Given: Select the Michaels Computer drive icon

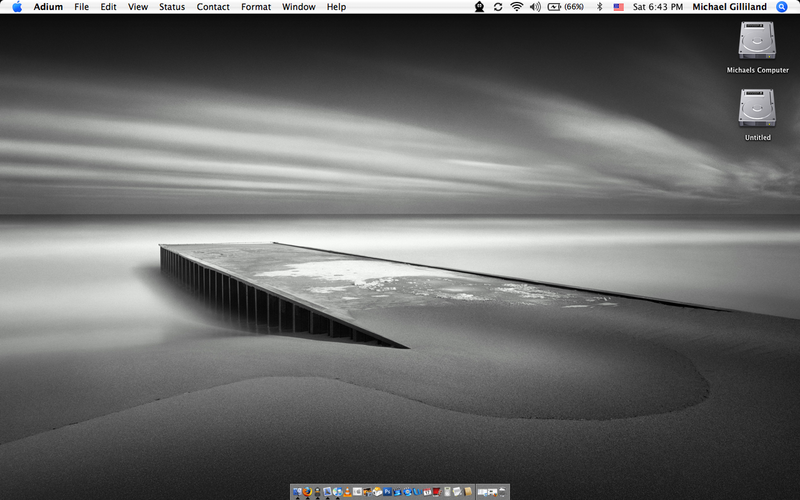Looking at the screenshot, I should tap(757, 41).
